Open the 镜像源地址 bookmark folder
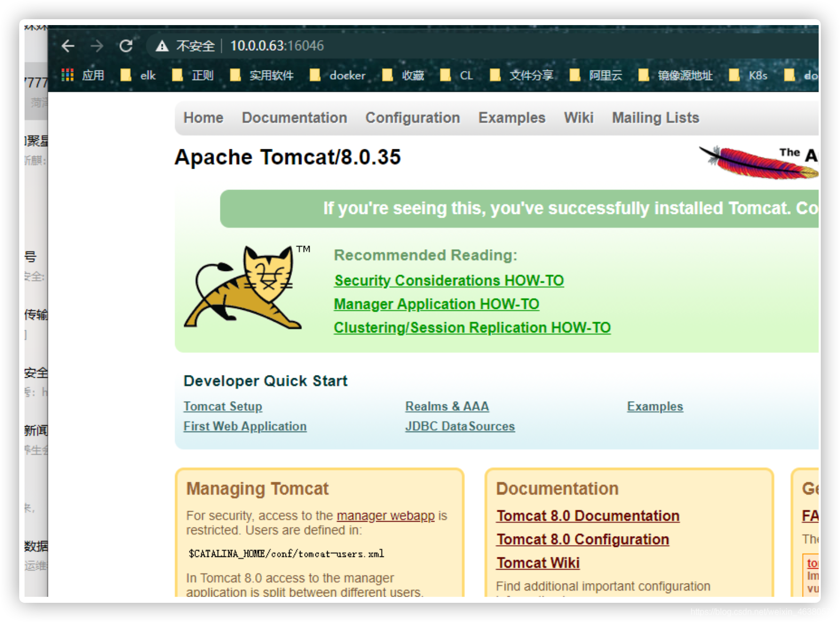Image resolution: width=840 pixels, height=622 pixels. pos(676,75)
